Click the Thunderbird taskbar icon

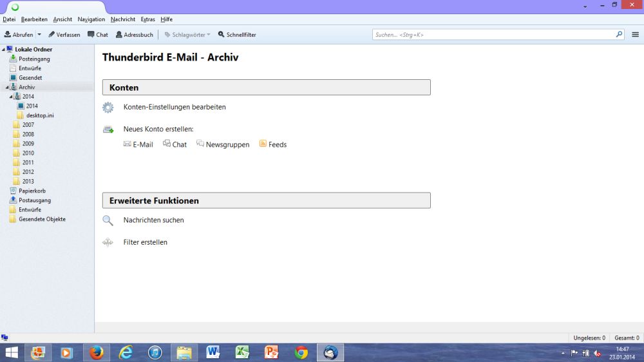(330, 353)
